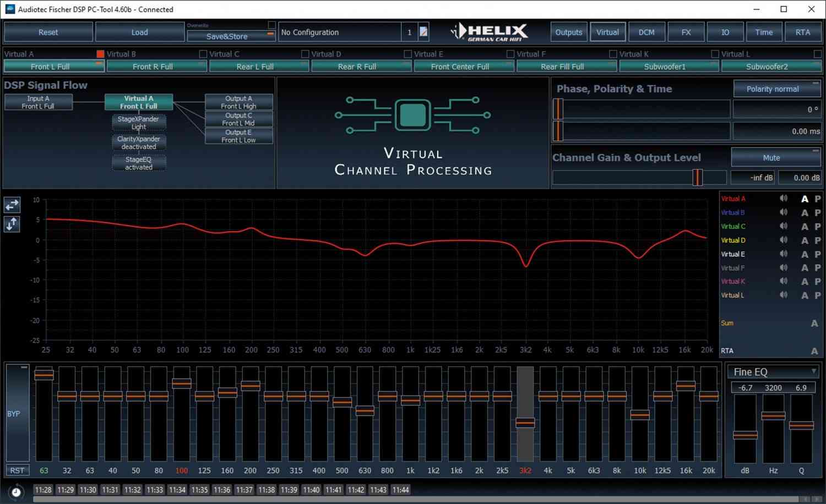Screen dimensions: 826x504
Task: Select the Front L Full channel button
Action: tap(54, 67)
